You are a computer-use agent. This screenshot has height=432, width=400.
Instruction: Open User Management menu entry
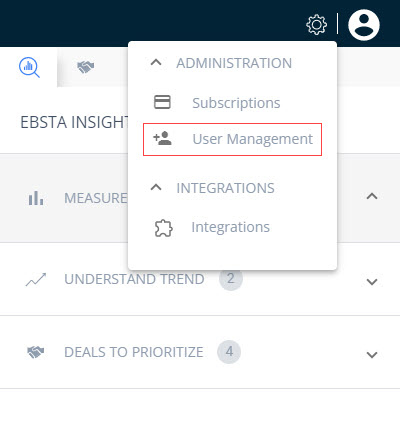pyautogui.click(x=232, y=139)
